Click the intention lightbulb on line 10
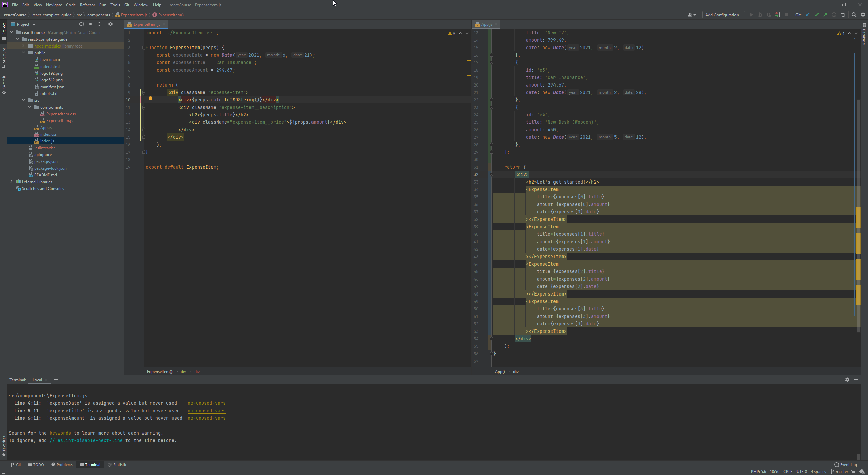The height and width of the screenshot is (475, 868). tap(150, 99)
